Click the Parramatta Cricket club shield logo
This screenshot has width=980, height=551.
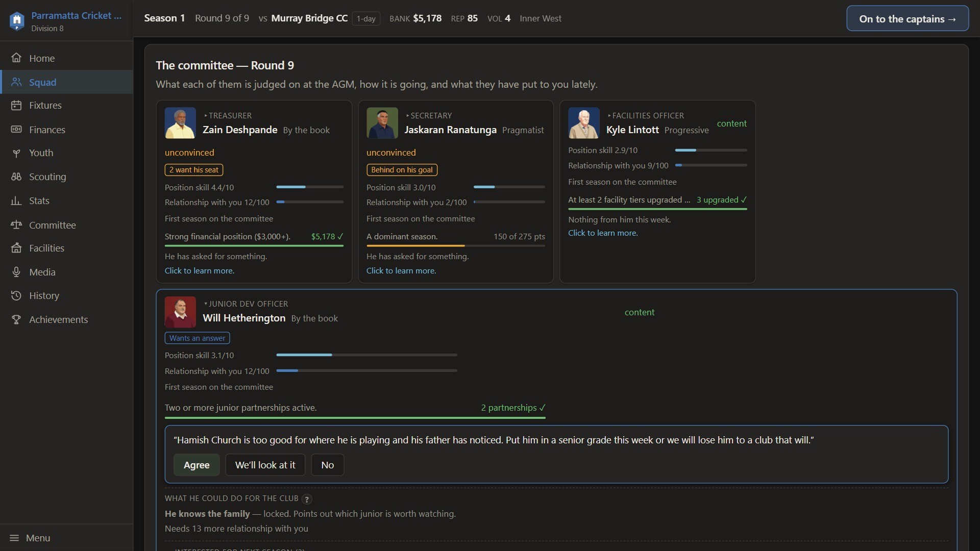click(x=17, y=21)
